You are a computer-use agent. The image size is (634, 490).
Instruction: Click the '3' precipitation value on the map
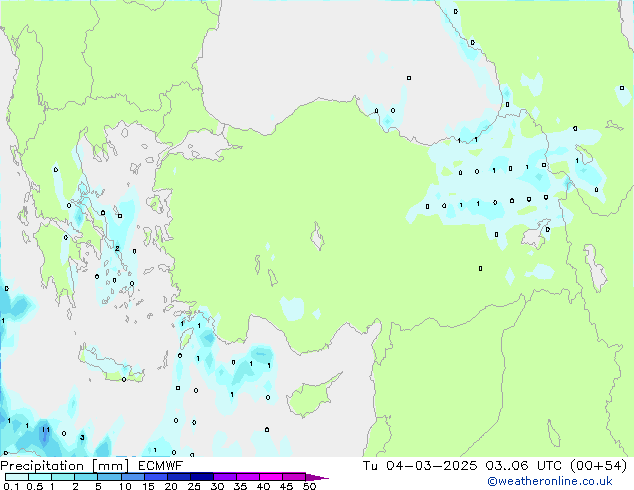pyautogui.click(x=82, y=437)
